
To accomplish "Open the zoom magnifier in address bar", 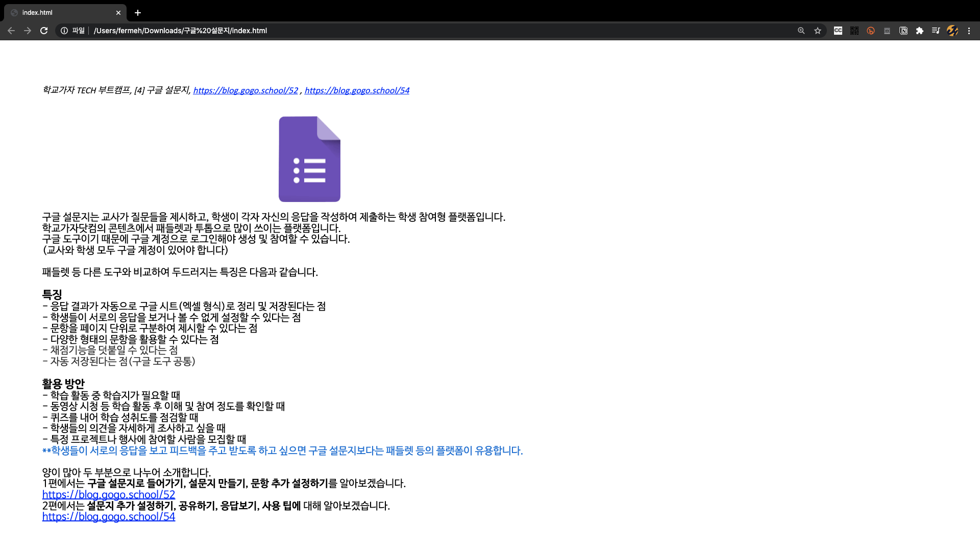I will coord(801,31).
